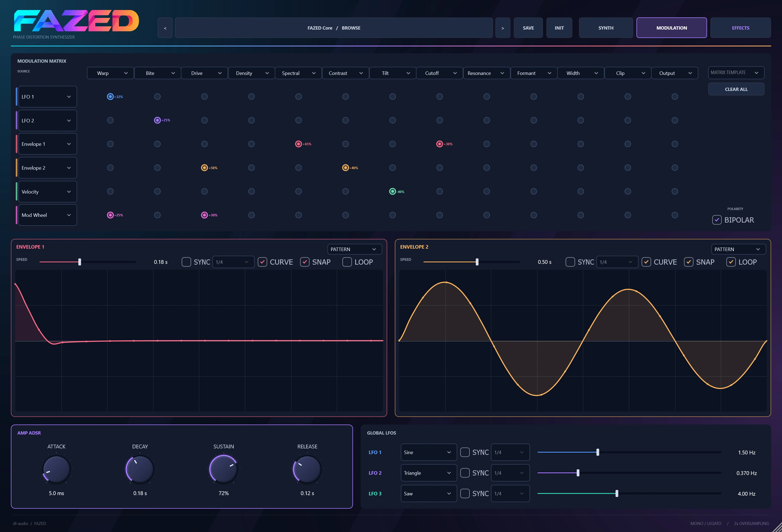Click the Envelope 1 to Cutoff +30% node
The image size is (782, 532).
(x=439, y=144)
